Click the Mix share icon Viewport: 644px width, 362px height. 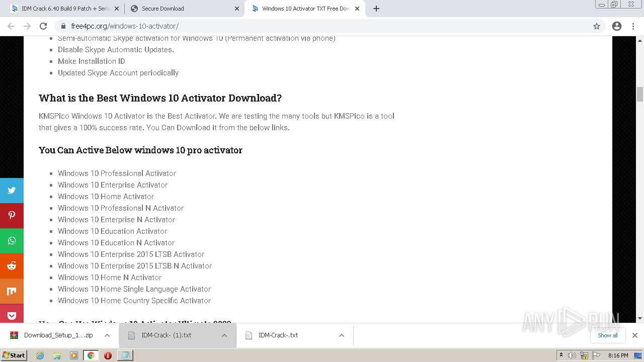[12, 291]
